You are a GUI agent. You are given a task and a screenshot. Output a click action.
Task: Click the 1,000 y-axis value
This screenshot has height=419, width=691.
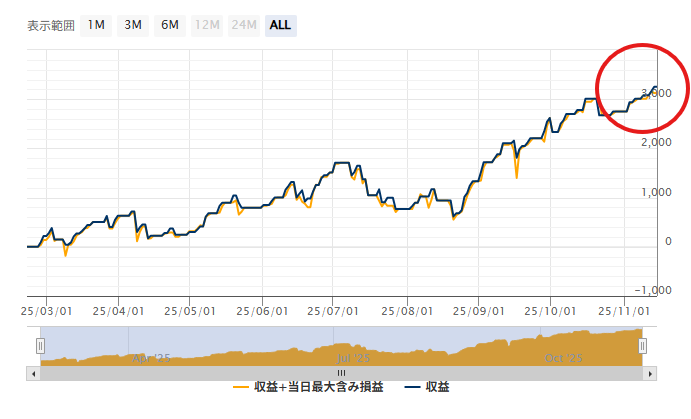pyautogui.click(x=656, y=192)
